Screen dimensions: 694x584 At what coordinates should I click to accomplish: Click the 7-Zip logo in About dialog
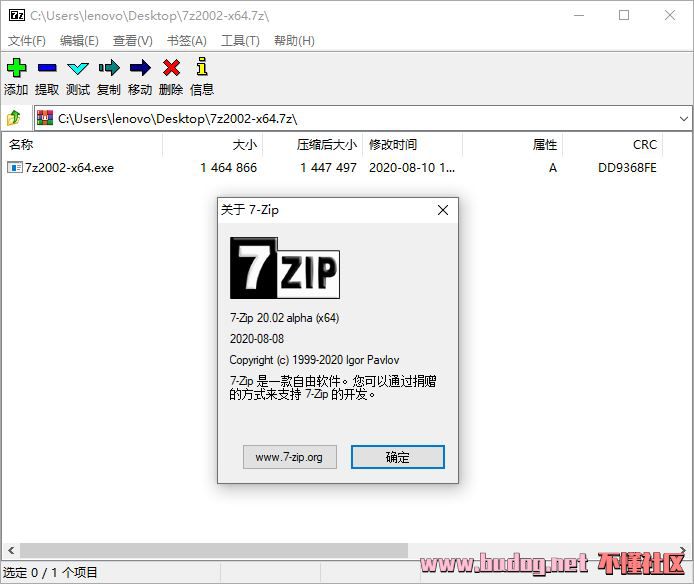285,268
